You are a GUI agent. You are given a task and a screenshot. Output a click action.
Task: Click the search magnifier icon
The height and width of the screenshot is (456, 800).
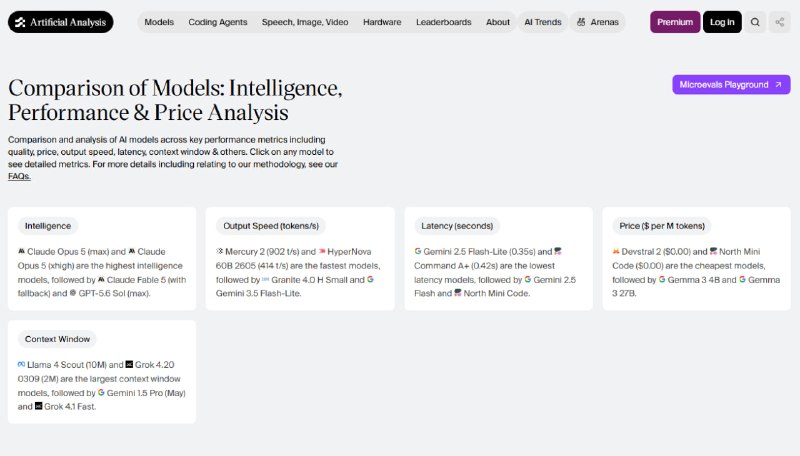755,22
